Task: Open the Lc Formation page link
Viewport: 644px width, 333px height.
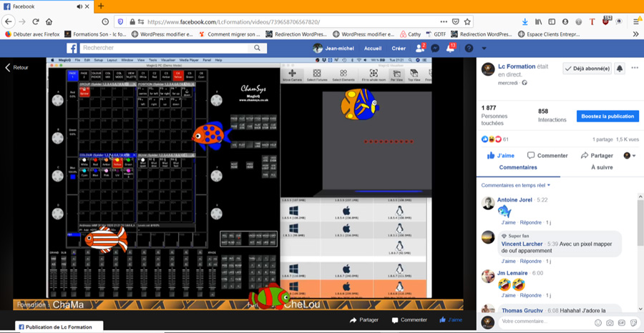Action: 517,66
